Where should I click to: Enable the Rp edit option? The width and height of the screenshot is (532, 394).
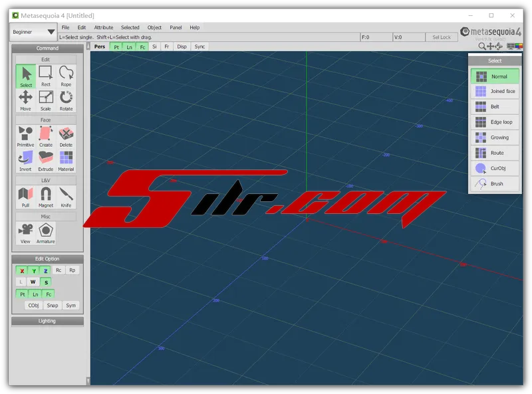[72, 270]
